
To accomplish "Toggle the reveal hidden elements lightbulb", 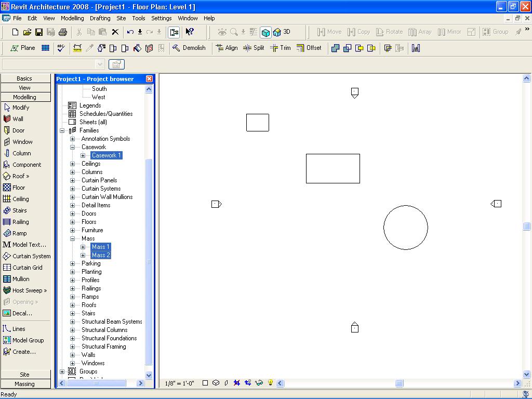I will tap(270, 382).
